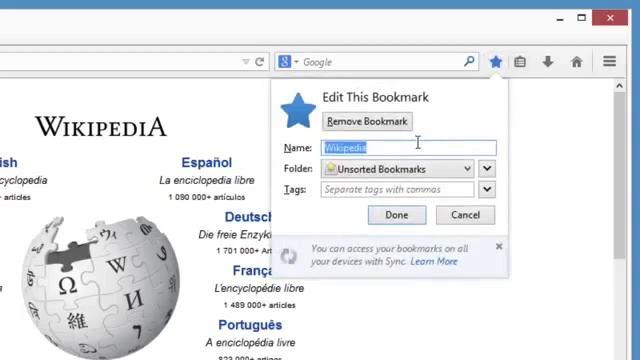The width and height of the screenshot is (640, 360).
Task: Click the Wikipedia wordmark title
Action: (101, 127)
